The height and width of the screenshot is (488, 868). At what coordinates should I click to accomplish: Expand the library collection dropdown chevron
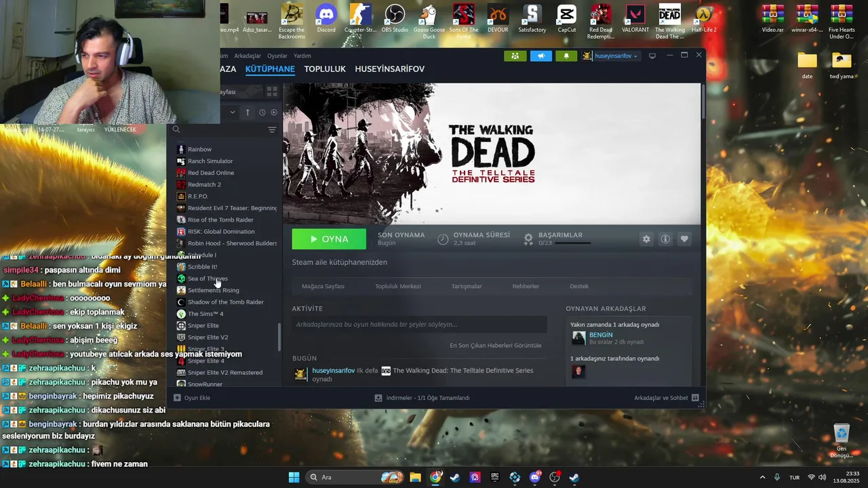(233, 113)
